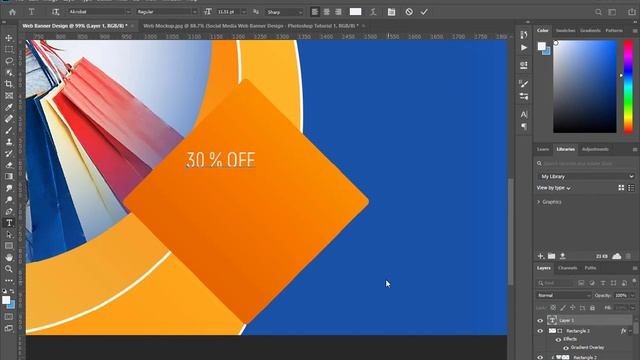Open the Brush Settings panel icon
640x360 pixels.
click(524, 84)
